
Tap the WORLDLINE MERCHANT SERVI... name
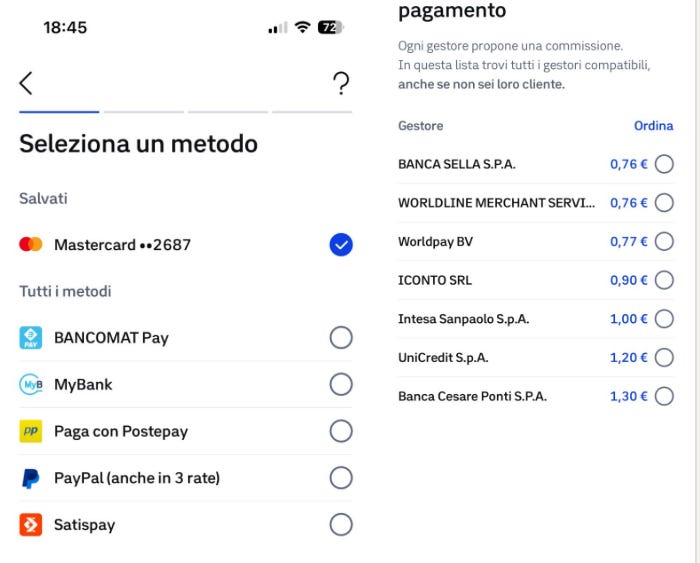[496, 203]
